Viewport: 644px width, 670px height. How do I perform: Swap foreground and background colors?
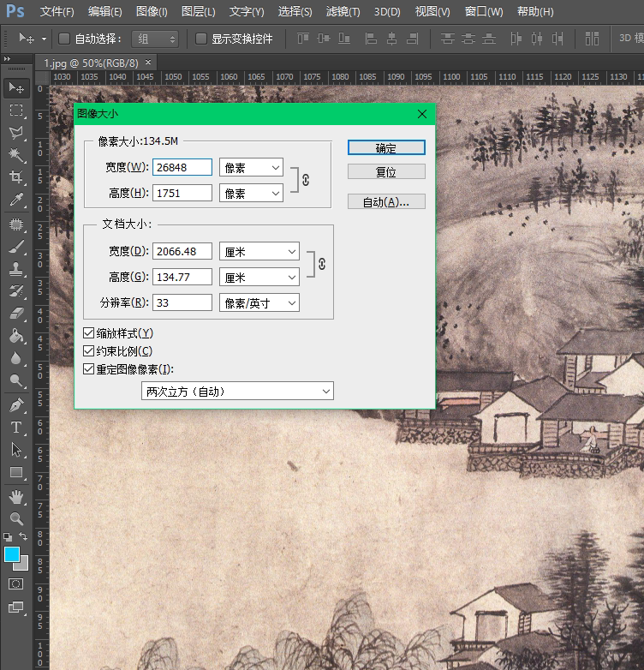tap(23, 536)
